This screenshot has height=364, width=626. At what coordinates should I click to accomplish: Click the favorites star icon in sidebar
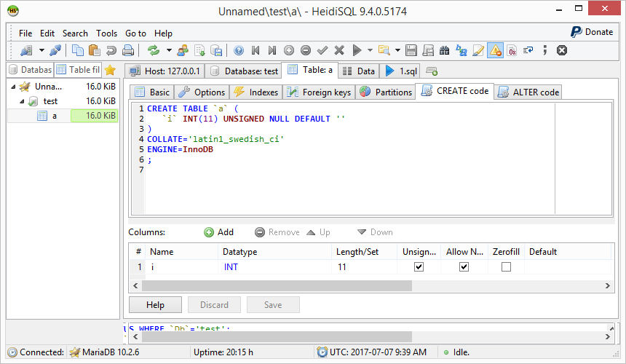click(x=110, y=70)
